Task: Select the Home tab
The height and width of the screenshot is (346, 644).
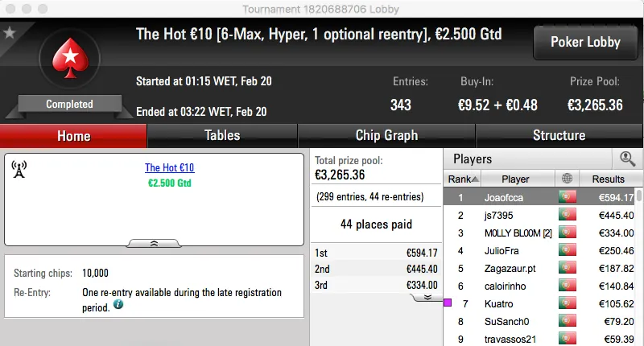Action: 73,136
